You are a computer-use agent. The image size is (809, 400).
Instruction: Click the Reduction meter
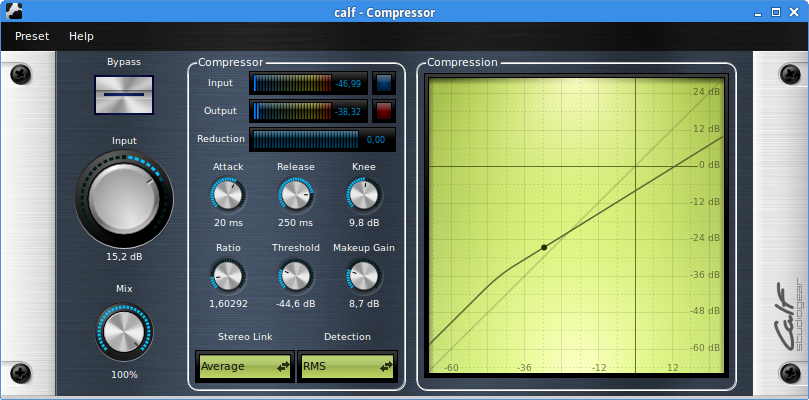322,139
